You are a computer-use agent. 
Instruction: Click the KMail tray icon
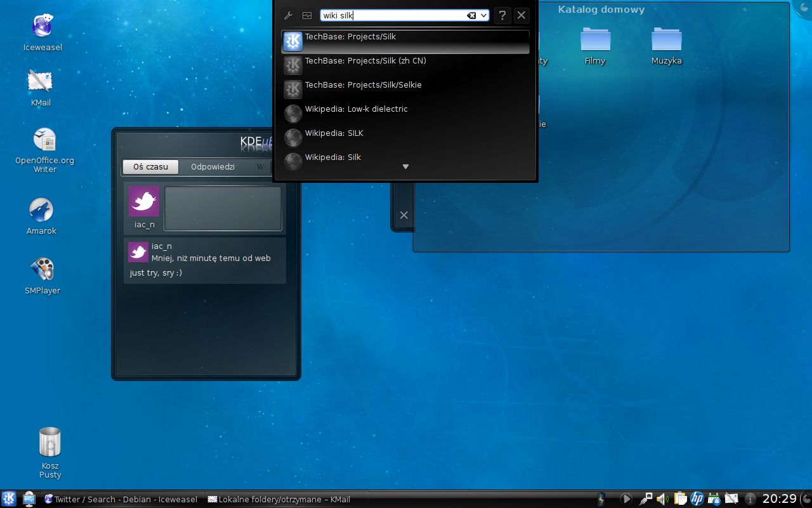pyautogui.click(x=731, y=499)
